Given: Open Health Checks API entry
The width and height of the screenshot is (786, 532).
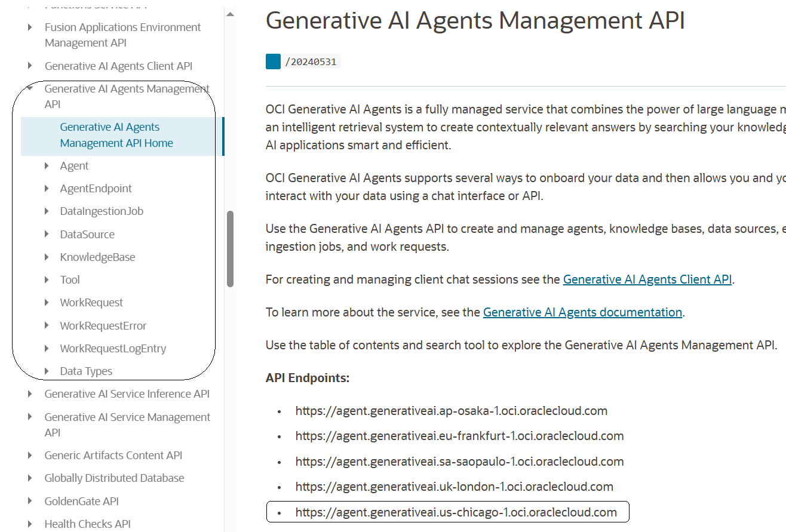Looking at the screenshot, I should coord(87,524).
